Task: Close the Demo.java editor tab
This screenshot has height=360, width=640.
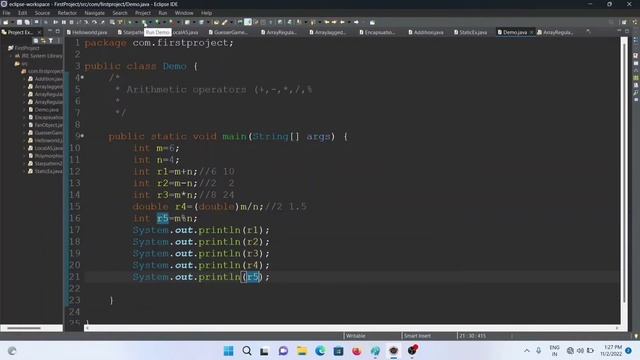Action: pyautogui.click(x=531, y=32)
